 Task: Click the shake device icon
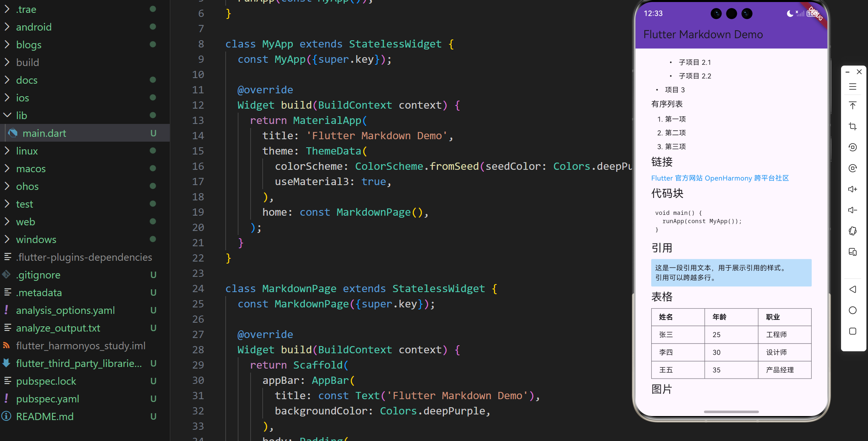[x=852, y=231]
